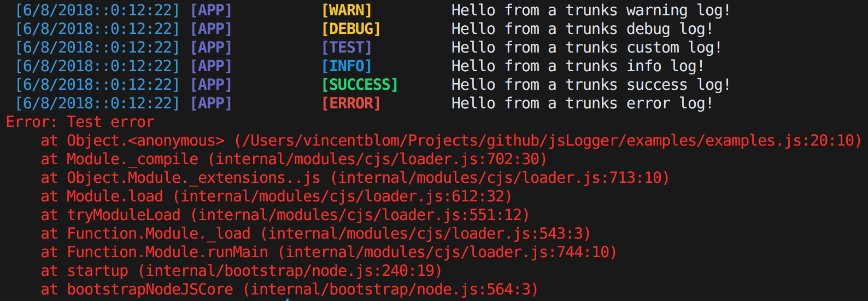Click the Function.Module.runMain stack frame
Image resolution: width=868 pixels, height=301 pixels.
pyautogui.click(x=167, y=252)
